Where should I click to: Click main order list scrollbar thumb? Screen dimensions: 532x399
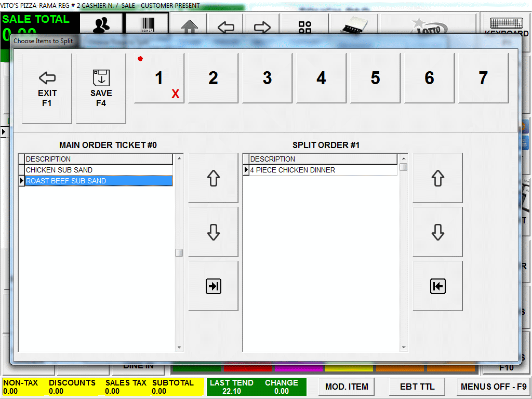tap(179, 253)
